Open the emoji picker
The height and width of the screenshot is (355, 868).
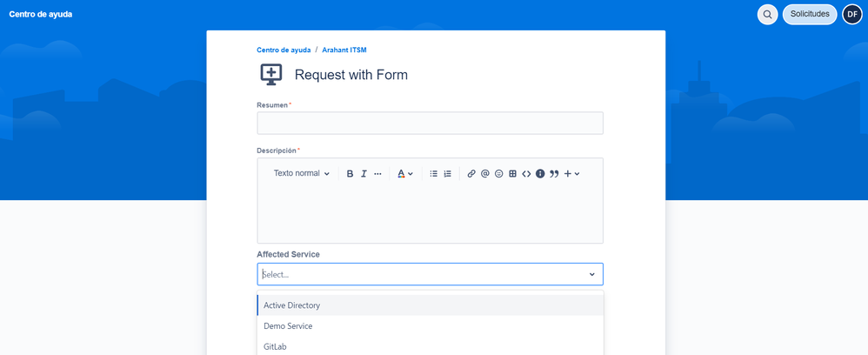[x=498, y=174]
